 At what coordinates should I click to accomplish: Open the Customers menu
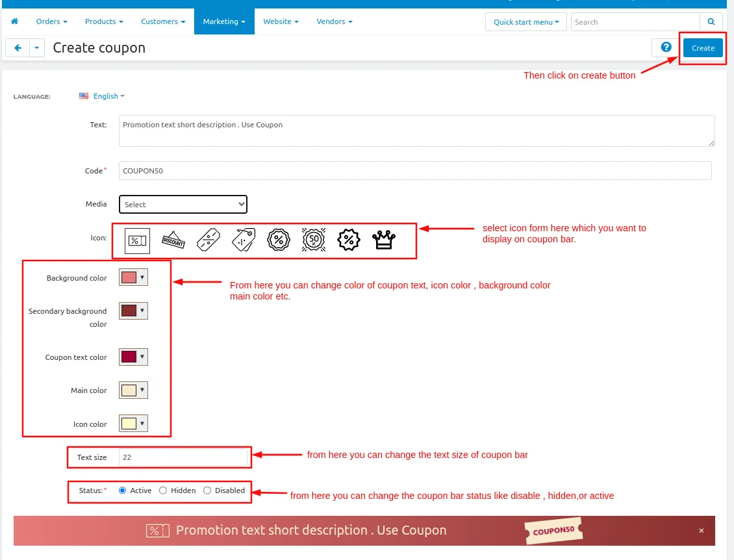[163, 21]
